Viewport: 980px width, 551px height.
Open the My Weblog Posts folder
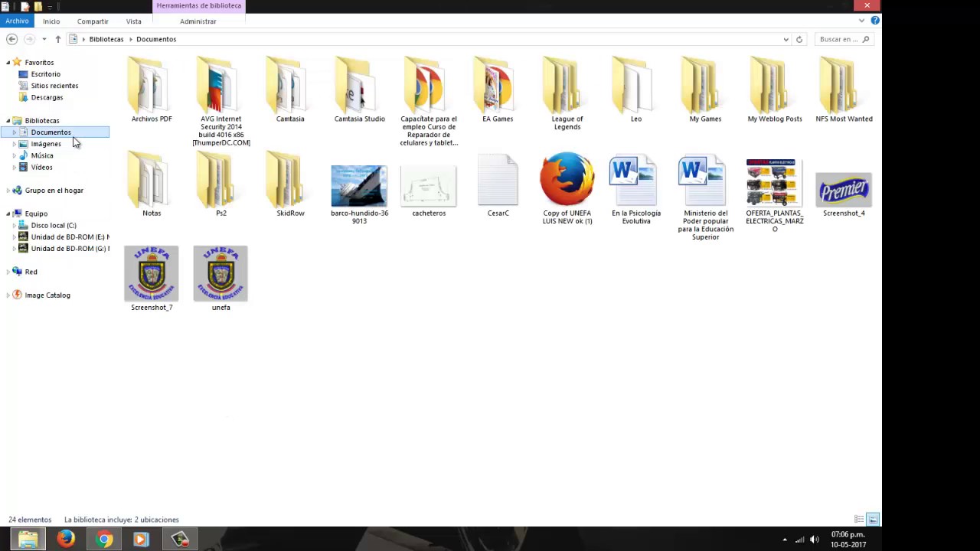pyautogui.click(x=775, y=90)
